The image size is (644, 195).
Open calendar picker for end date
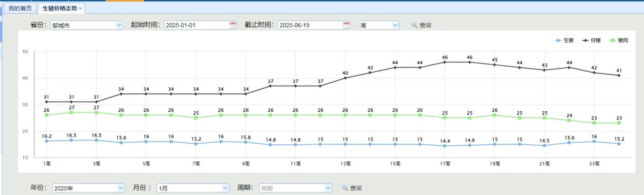(x=347, y=25)
